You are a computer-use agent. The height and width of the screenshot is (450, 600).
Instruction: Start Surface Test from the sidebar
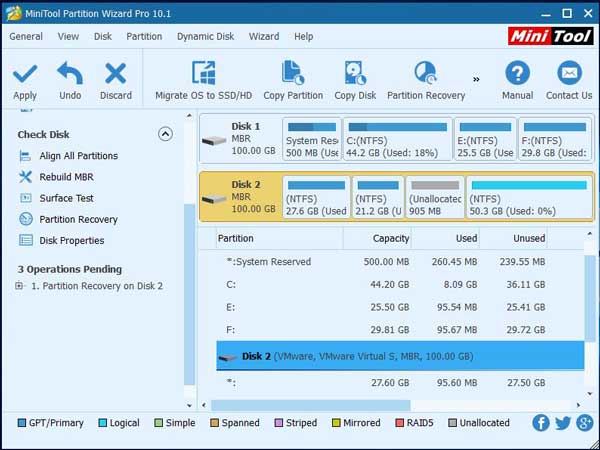coord(66,198)
